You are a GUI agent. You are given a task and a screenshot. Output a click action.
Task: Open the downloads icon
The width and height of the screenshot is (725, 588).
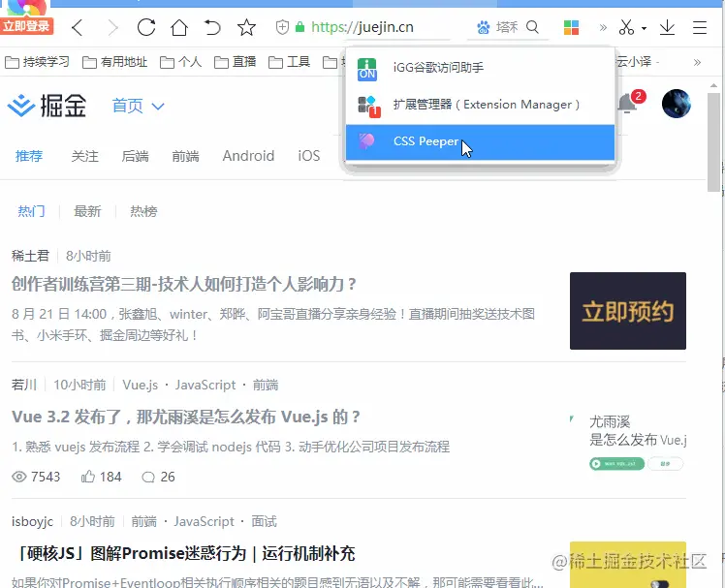point(667,27)
